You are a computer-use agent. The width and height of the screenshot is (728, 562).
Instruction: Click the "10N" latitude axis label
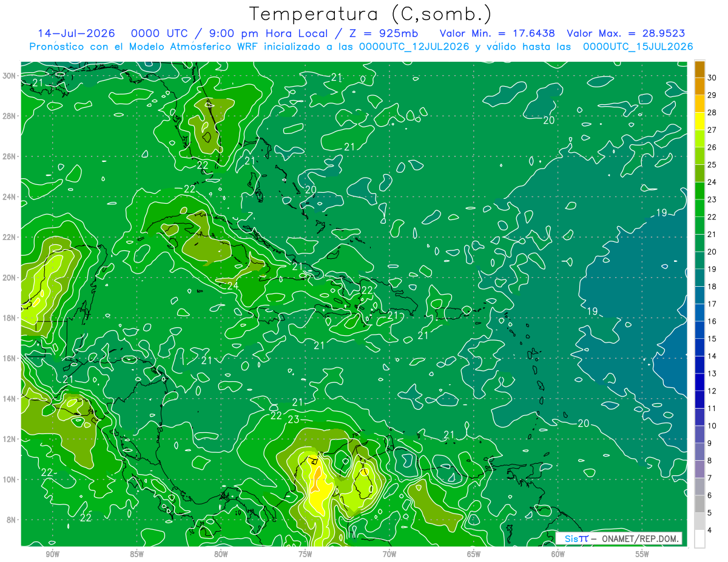(10, 480)
